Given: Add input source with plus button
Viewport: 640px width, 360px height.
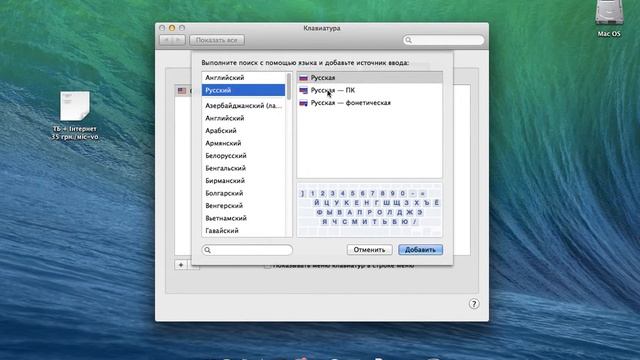Looking at the screenshot, I should click(181, 265).
